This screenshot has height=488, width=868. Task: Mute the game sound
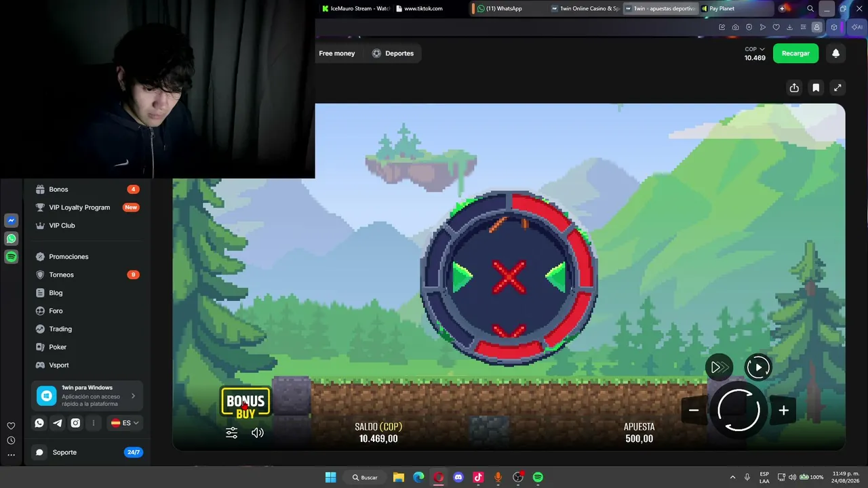pyautogui.click(x=258, y=432)
